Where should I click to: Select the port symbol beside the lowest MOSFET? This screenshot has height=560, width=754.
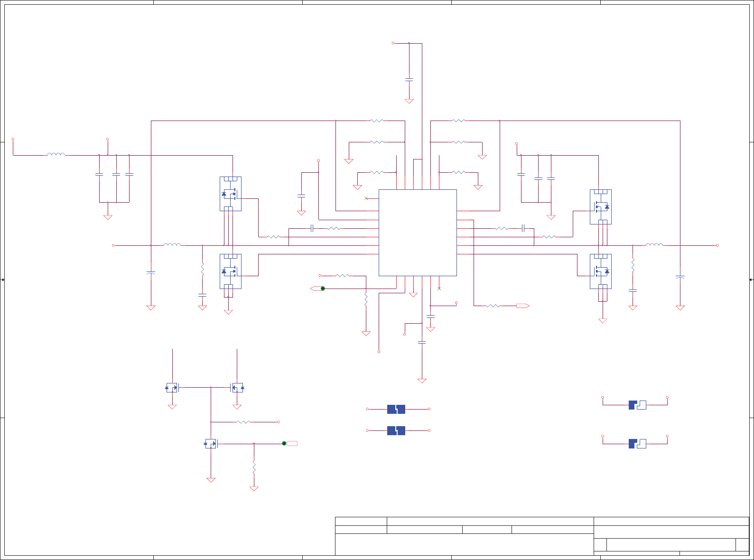coord(291,443)
